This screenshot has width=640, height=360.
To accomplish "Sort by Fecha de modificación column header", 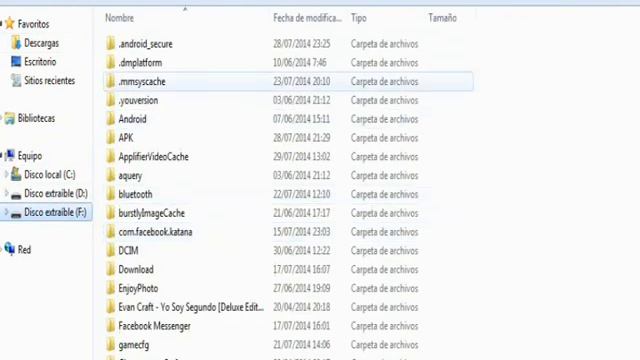I will 307,18.
